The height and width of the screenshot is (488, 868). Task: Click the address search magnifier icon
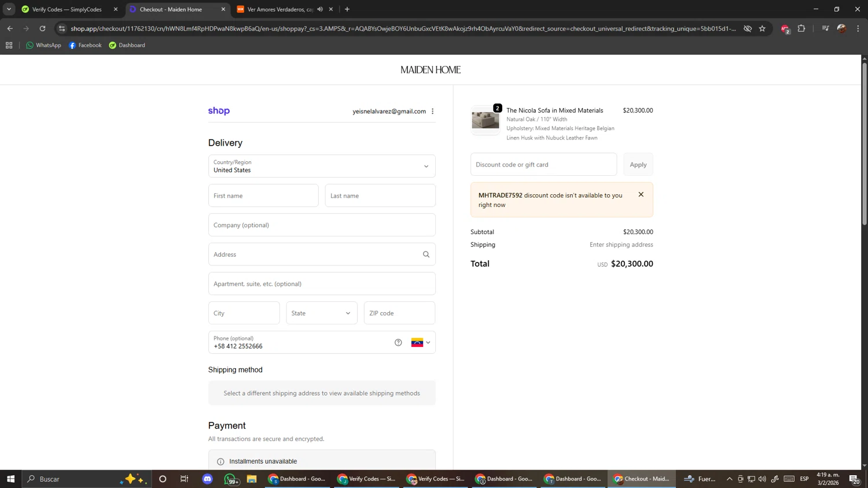pos(426,254)
